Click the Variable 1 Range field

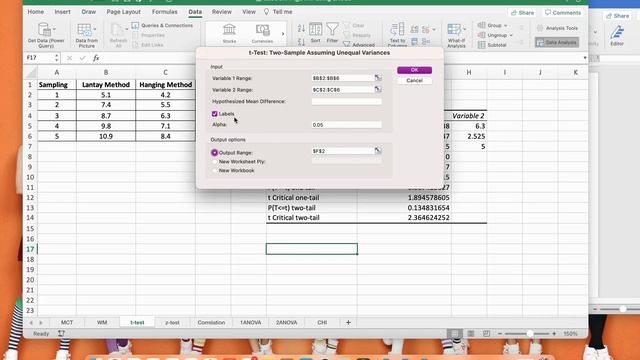[x=343, y=78]
